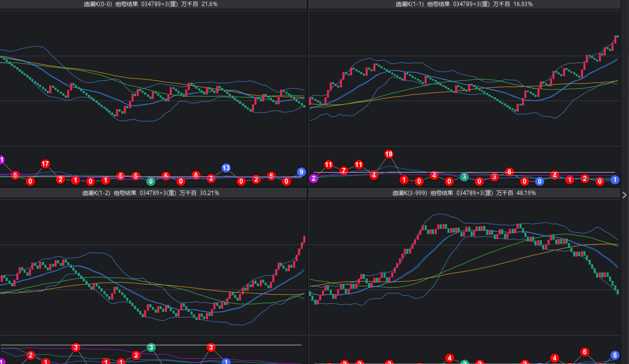Image resolution: width=629 pixels, height=364 pixels.
Task: Click blue marker 5 in 遗漏K(3-999) chart
Action: 615,355
